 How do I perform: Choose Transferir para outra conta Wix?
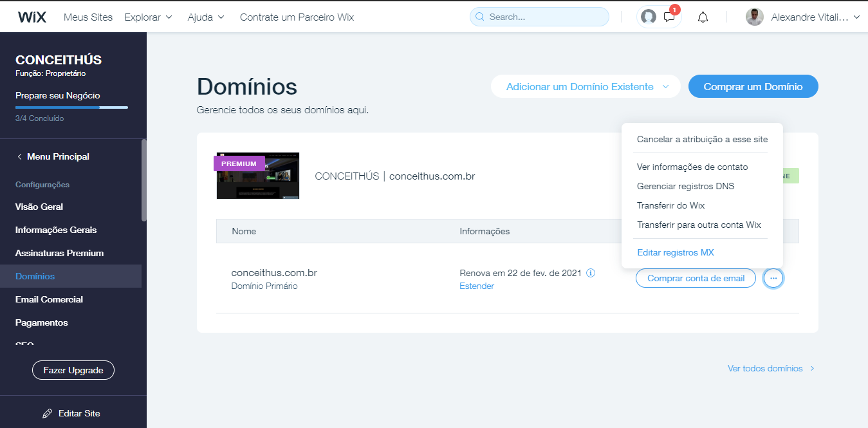(699, 225)
